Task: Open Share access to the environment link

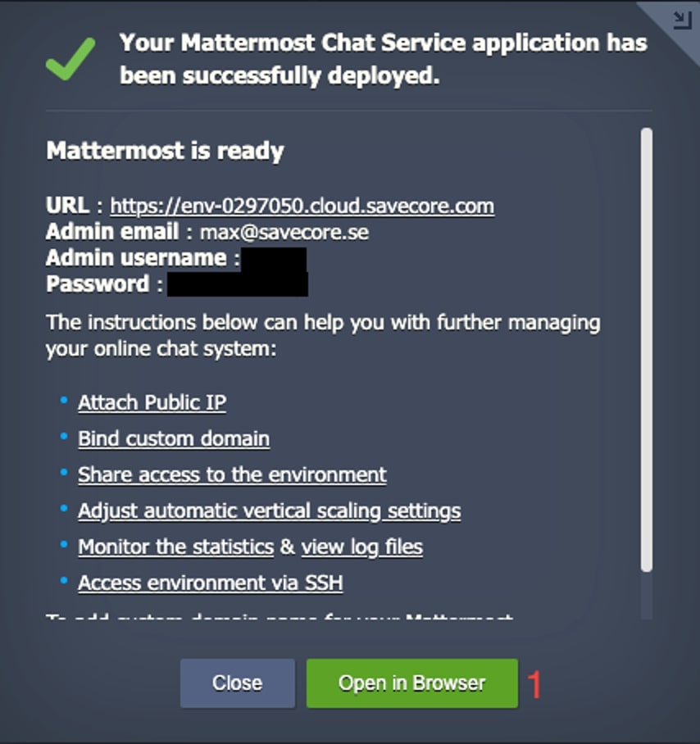Action: (232, 474)
